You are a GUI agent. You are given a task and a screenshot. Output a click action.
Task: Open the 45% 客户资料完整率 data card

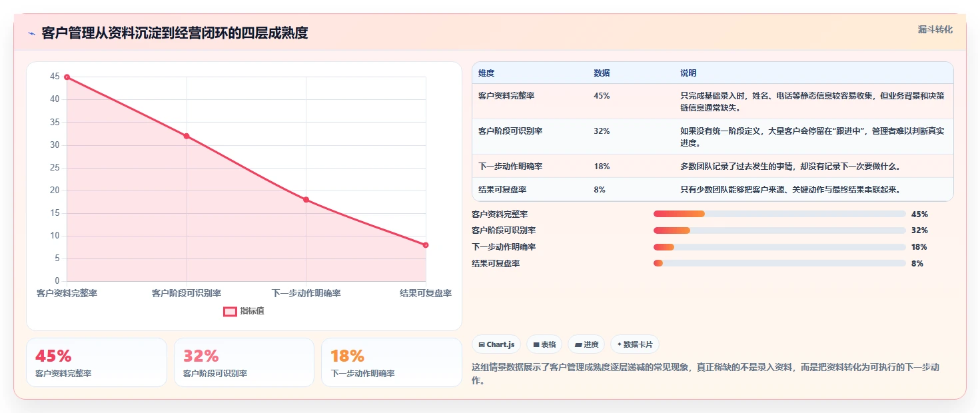(97, 362)
